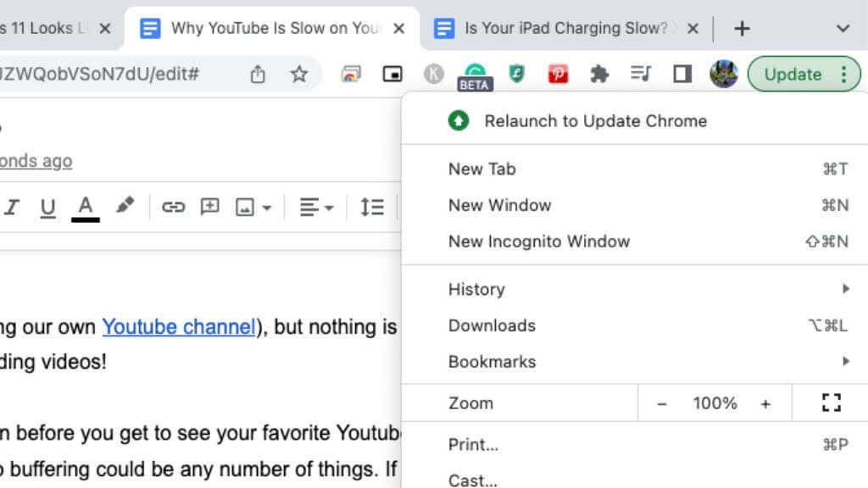
Task: Open the Extensions puzzle piece menu
Action: click(599, 74)
